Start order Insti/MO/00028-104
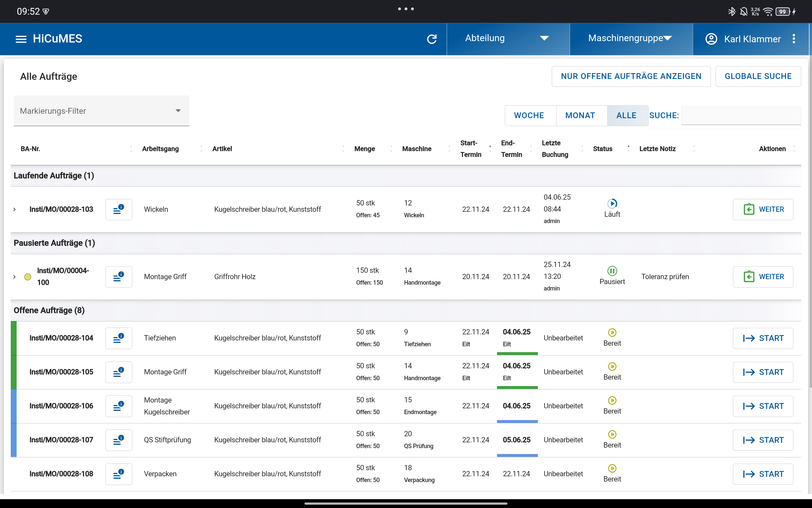812x508 pixels. (x=763, y=338)
